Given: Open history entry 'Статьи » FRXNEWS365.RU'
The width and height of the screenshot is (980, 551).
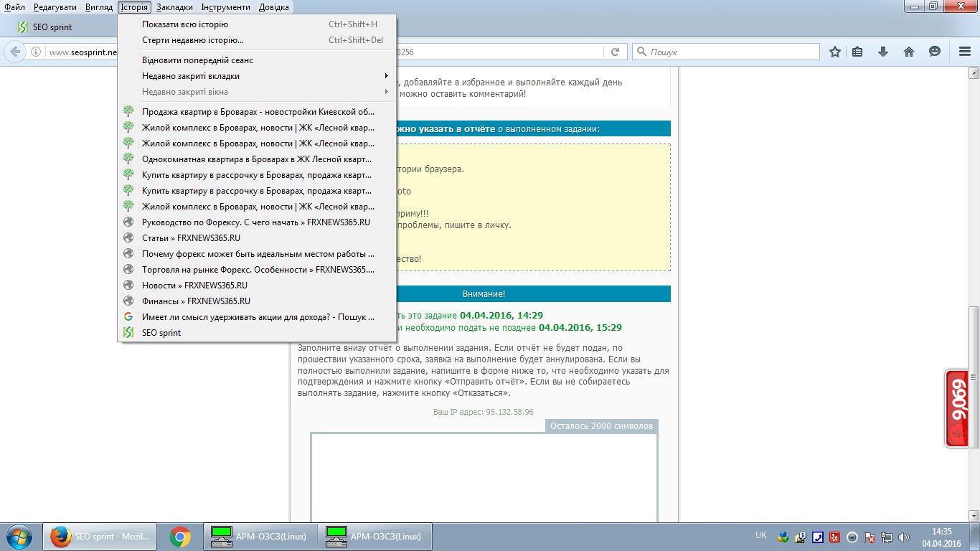Looking at the screenshot, I should tap(258, 238).
